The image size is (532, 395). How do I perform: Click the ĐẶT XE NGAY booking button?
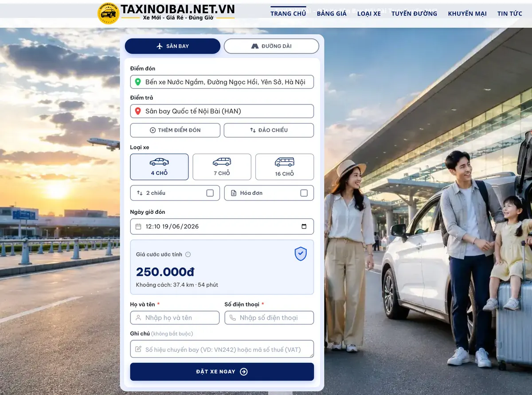(x=222, y=372)
